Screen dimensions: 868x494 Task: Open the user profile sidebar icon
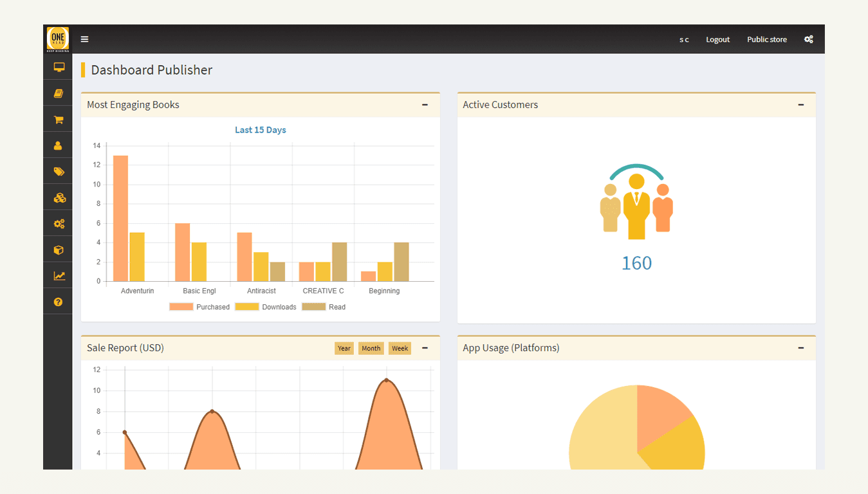59,146
